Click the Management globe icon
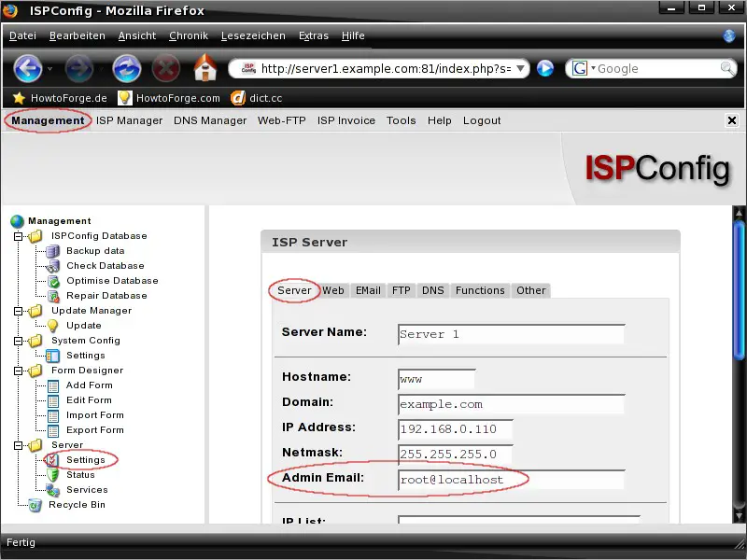The height and width of the screenshot is (560, 747). [x=17, y=221]
